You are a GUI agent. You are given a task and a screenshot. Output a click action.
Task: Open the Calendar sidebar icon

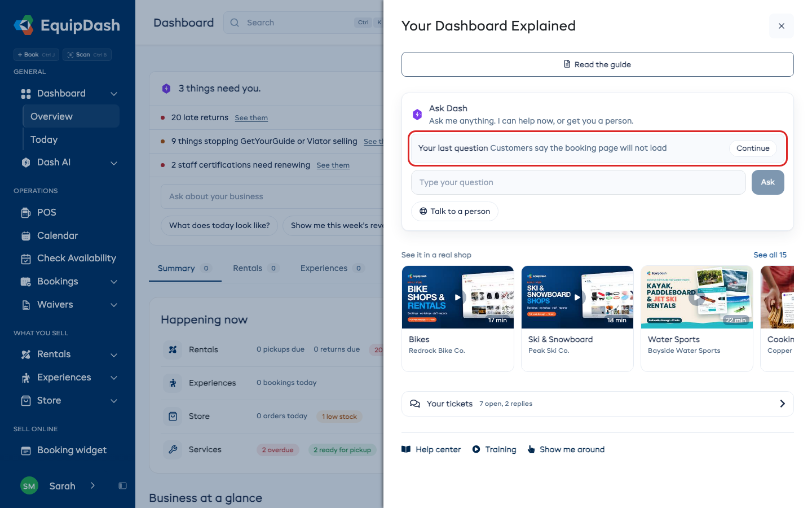point(26,236)
